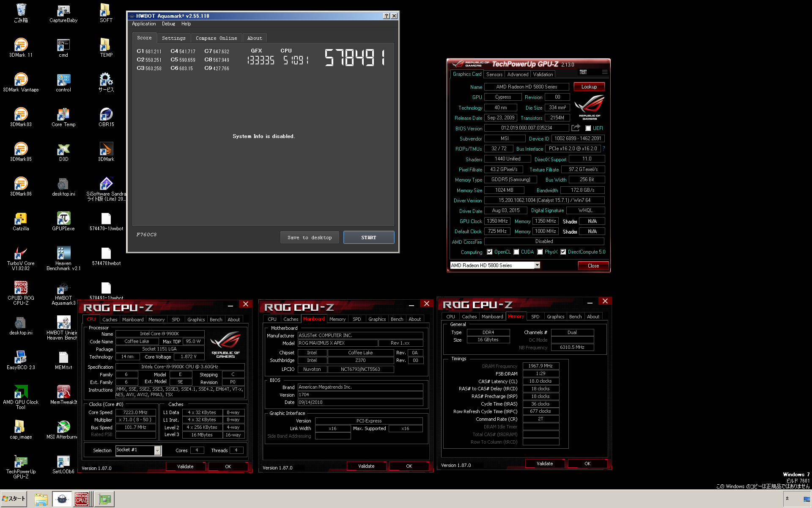Select the 574470.hwbot file icon
The width and height of the screenshot is (812, 508).
coord(106,256)
